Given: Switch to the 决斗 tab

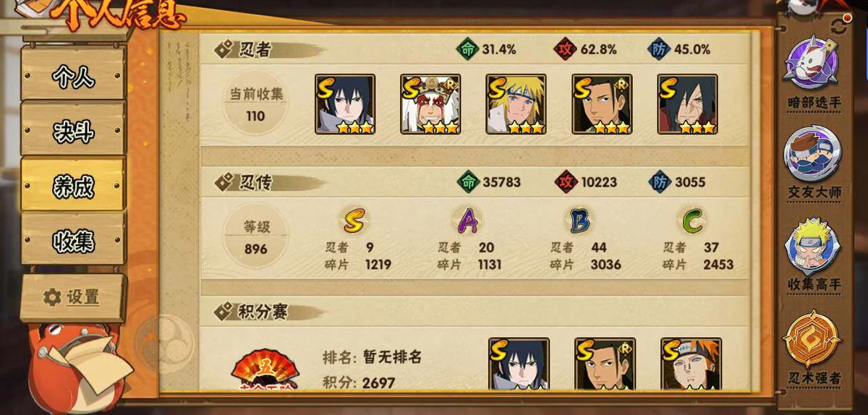Looking at the screenshot, I should coord(73,132).
